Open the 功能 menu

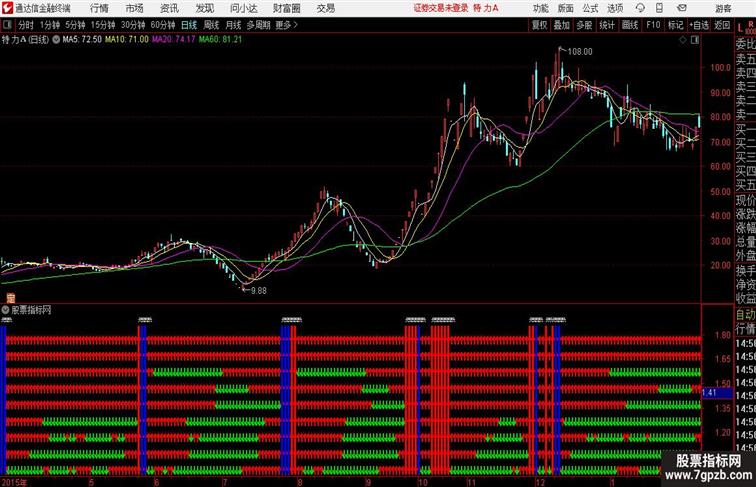pyautogui.click(x=540, y=8)
